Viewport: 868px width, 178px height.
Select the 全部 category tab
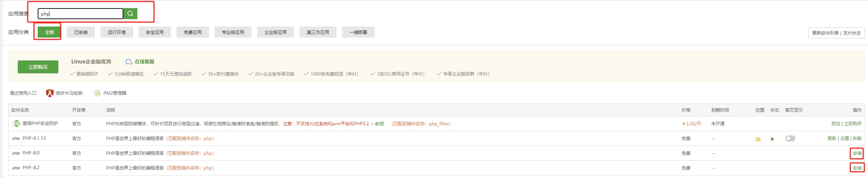(x=49, y=32)
